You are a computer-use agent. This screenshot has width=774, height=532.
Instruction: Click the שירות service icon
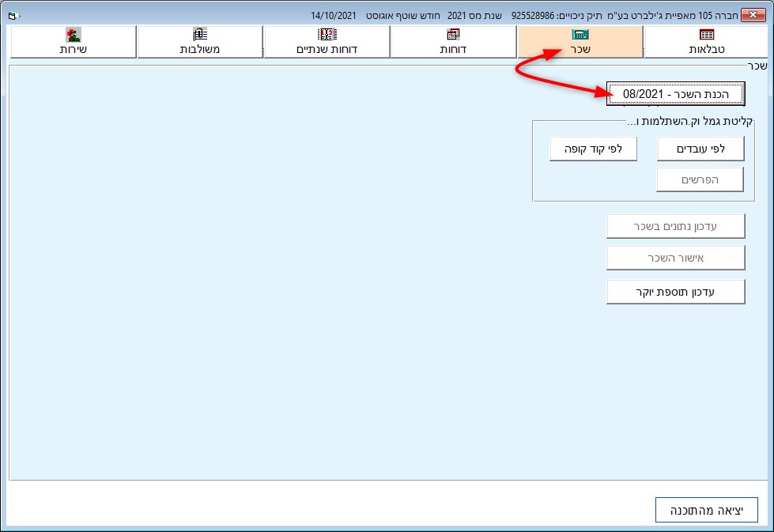pos(73,35)
